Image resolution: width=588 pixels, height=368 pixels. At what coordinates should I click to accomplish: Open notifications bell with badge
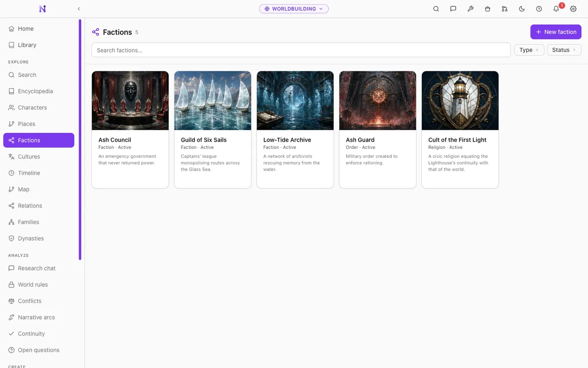(x=556, y=9)
